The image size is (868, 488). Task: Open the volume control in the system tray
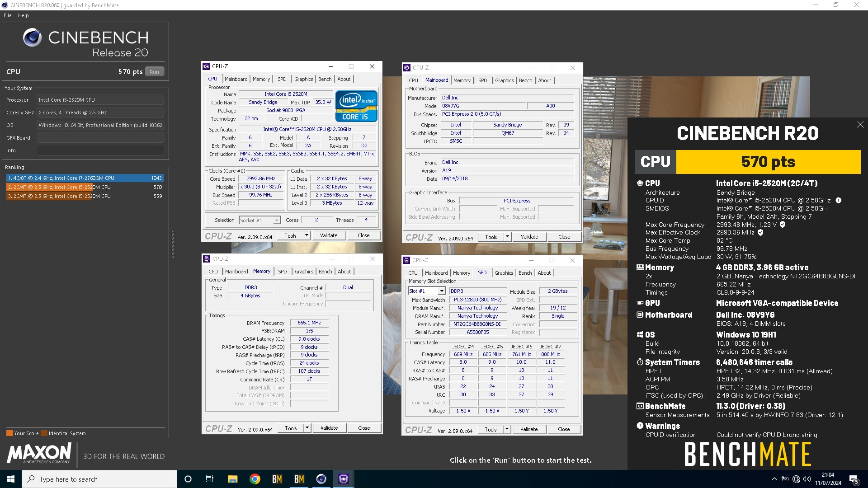click(x=807, y=479)
